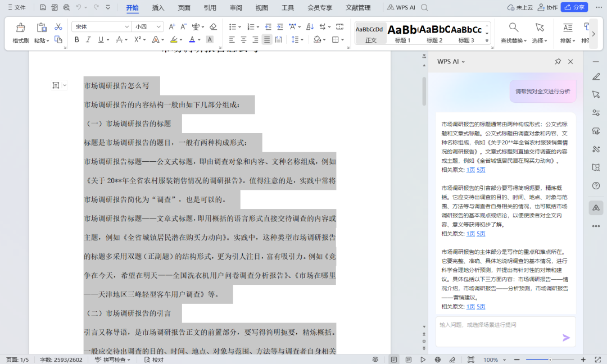Viewport: 607px width, 364px height.
Task: Click the Distributed alignment icon
Action: click(279, 39)
